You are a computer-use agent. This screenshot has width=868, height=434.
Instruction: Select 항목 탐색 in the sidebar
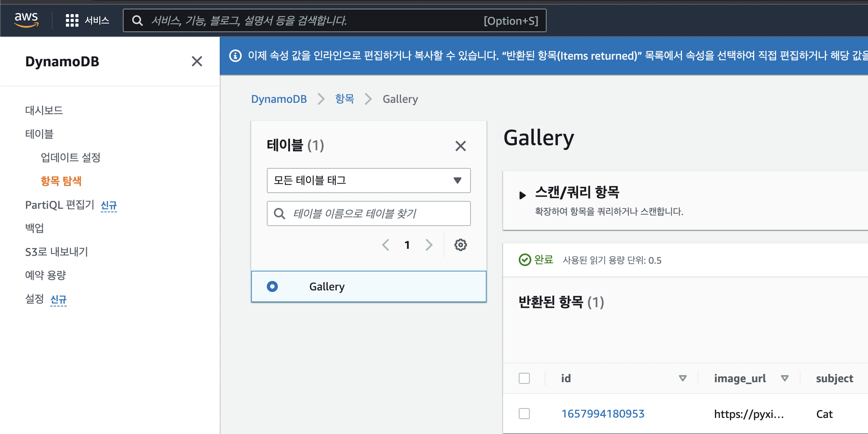pyautogui.click(x=61, y=181)
